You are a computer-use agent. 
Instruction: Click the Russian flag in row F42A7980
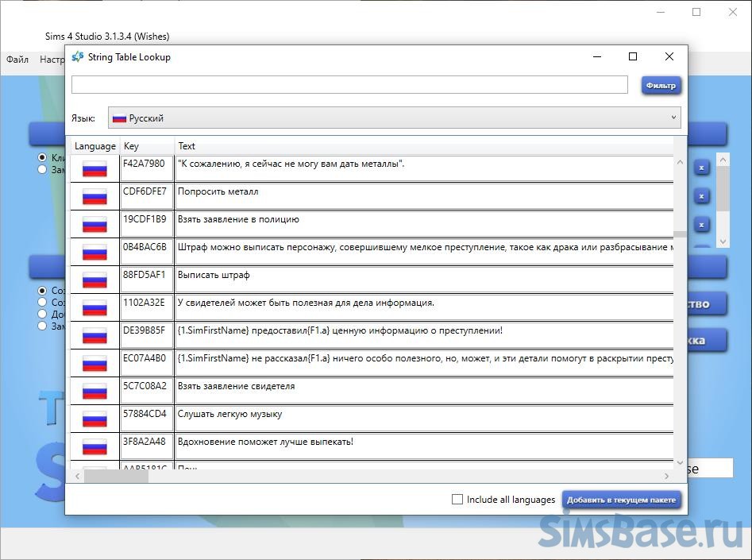click(x=94, y=169)
